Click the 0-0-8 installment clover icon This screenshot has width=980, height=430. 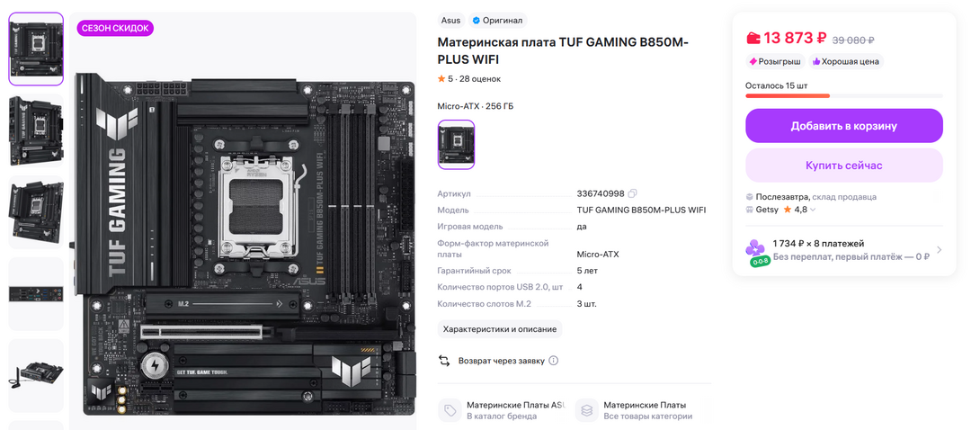pos(756,253)
